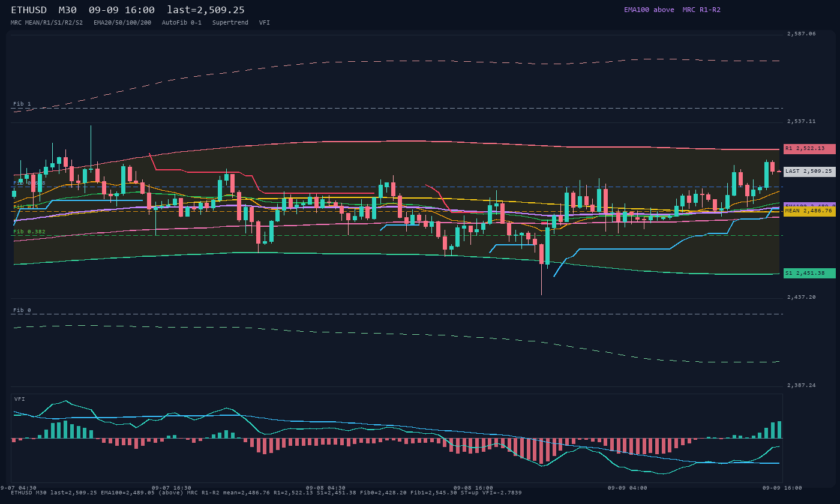Select the MRC MEAN/R1/S1/R2/S2 indicator label
Viewport: 840px width, 504px height.
click(x=47, y=22)
